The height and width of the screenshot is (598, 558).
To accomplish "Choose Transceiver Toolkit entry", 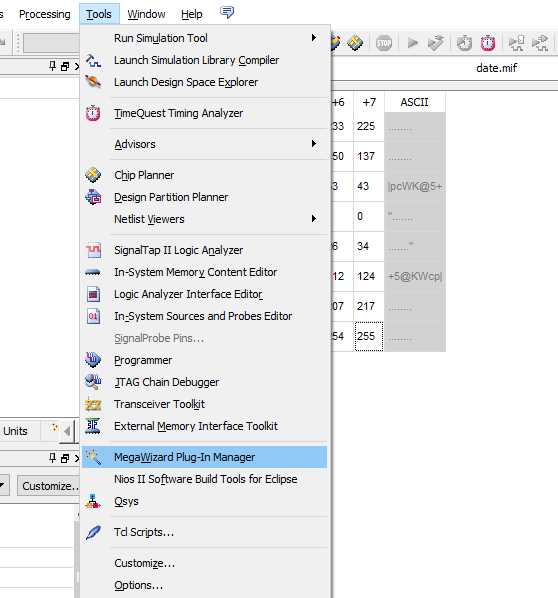I will coord(204,404).
